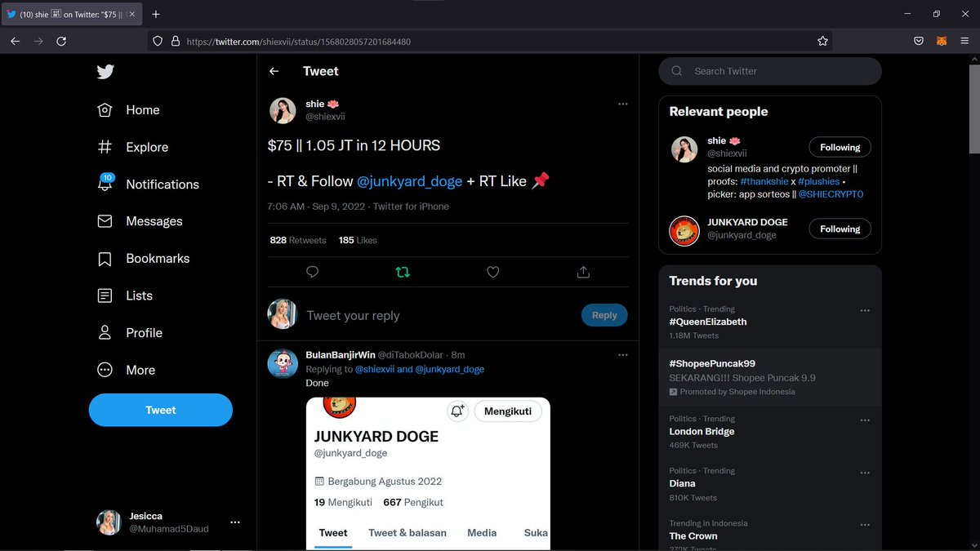Open Messages envelope icon
980x551 pixels.
[105, 221]
